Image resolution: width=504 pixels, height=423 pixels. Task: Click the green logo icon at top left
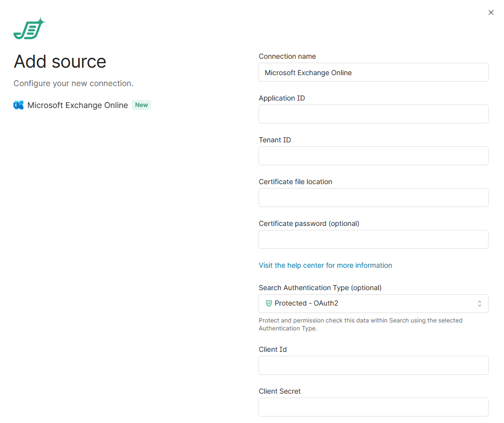tap(29, 29)
